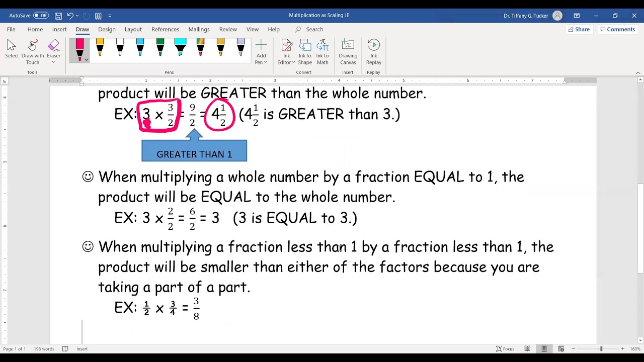Choose the Eraser tool

coord(53,46)
